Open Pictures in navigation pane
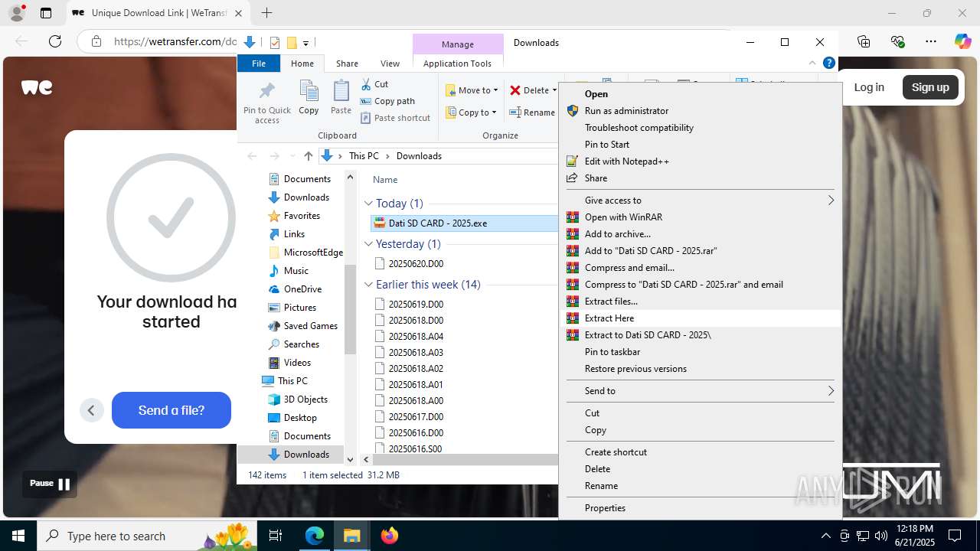 [x=299, y=308]
